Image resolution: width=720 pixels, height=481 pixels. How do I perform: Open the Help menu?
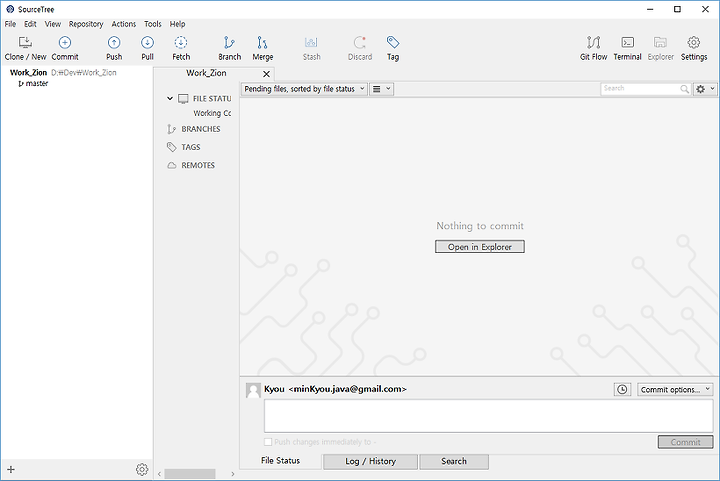[x=177, y=24]
